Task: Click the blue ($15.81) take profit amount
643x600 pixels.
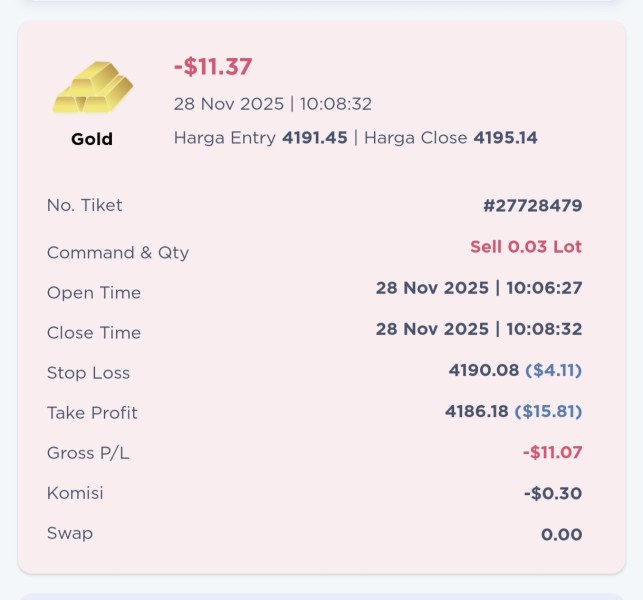Action: coord(548,411)
